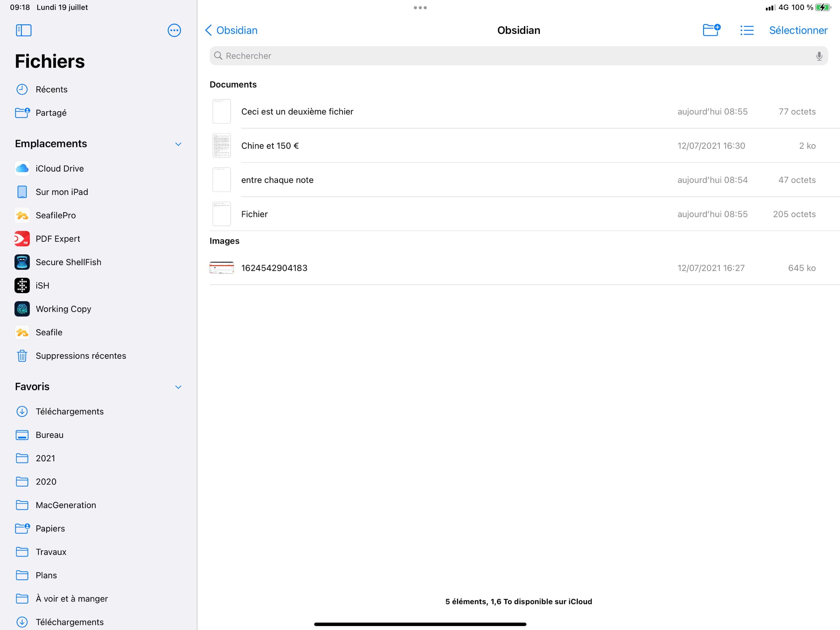Click the 205 octets size value
Screen dimensions: 840x630
[794, 214]
